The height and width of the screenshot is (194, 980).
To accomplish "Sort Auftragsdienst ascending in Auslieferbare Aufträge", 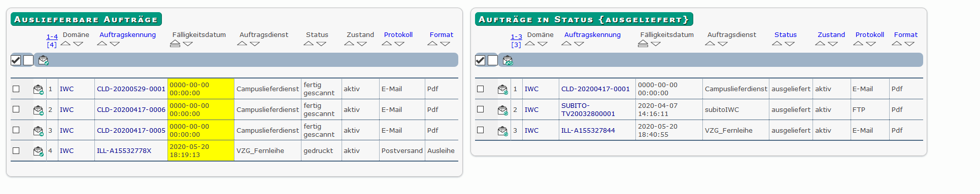I will pyautogui.click(x=242, y=44).
